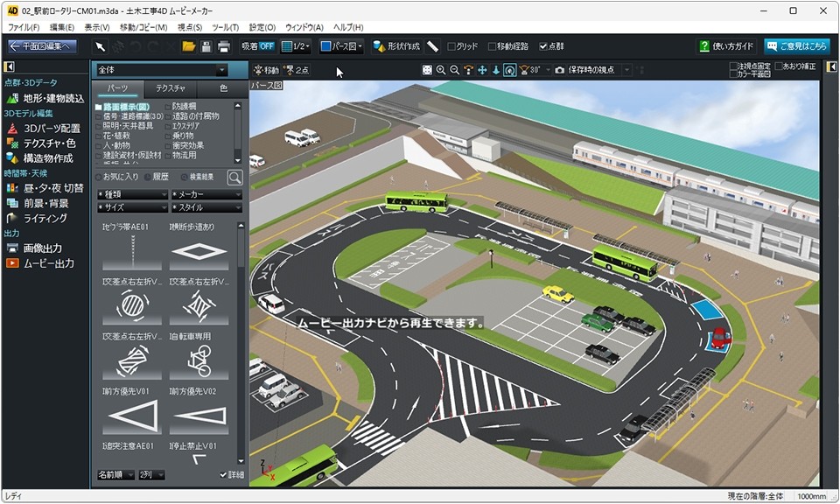Enable the グリッド checkbox

pyautogui.click(x=451, y=46)
